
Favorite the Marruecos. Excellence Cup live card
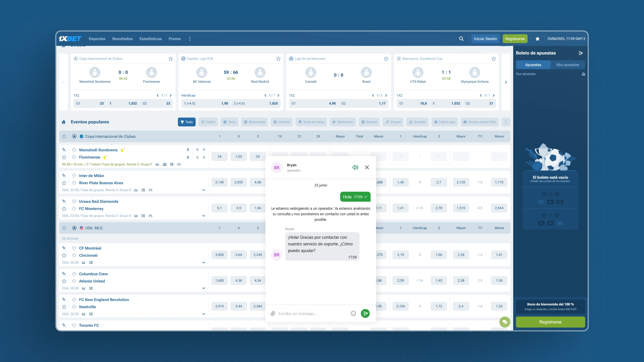tap(494, 59)
